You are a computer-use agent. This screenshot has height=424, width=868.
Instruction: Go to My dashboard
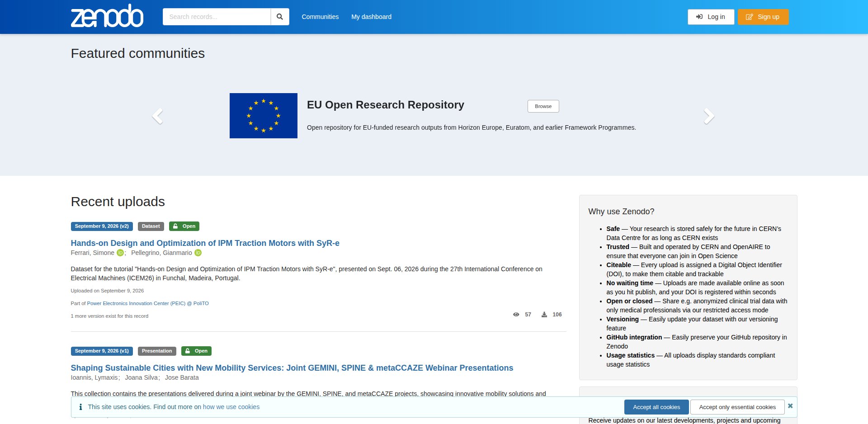[372, 17]
